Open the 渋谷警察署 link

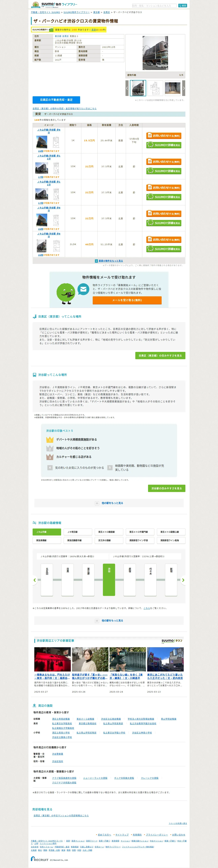click(x=58, y=754)
